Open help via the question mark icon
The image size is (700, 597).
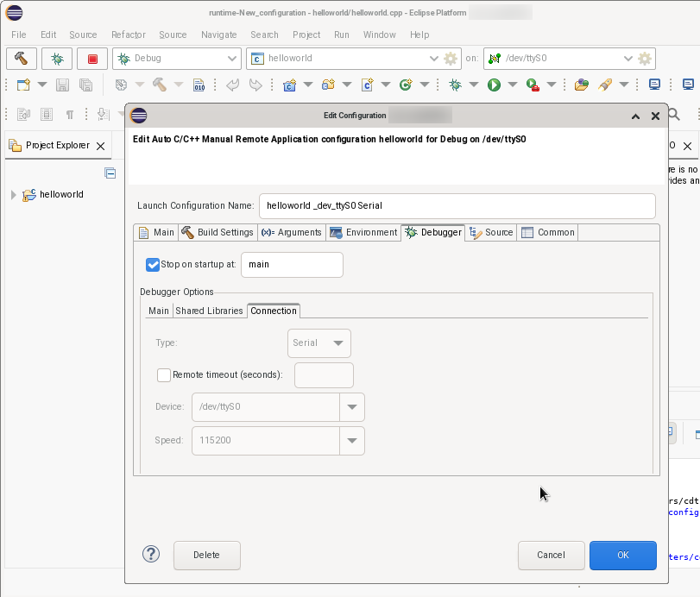pos(150,554)
